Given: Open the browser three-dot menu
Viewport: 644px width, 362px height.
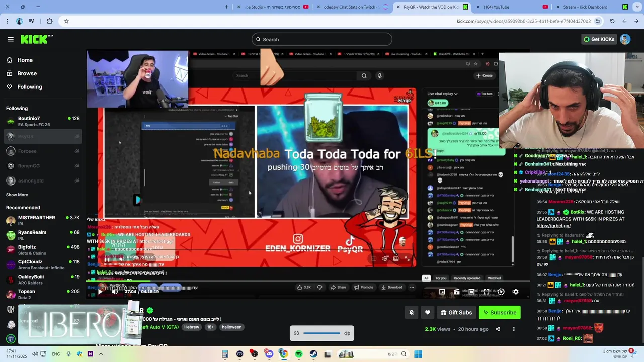Looking at the screenshot, I should point(7,21).
